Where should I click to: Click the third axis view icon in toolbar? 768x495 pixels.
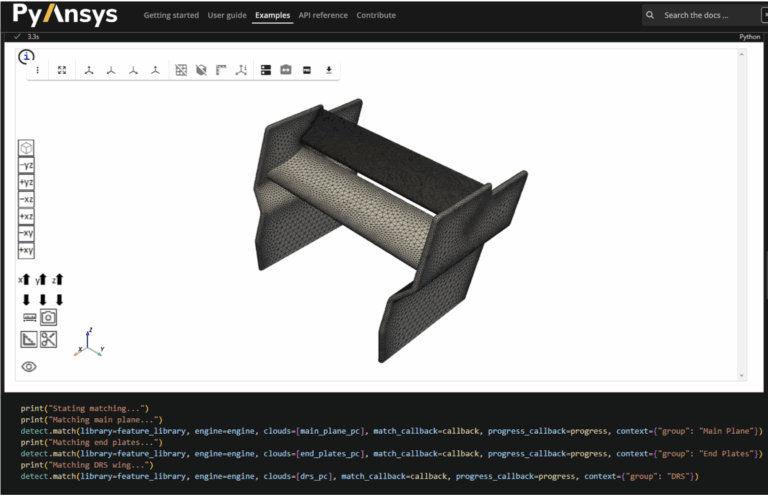click(133, 70)
